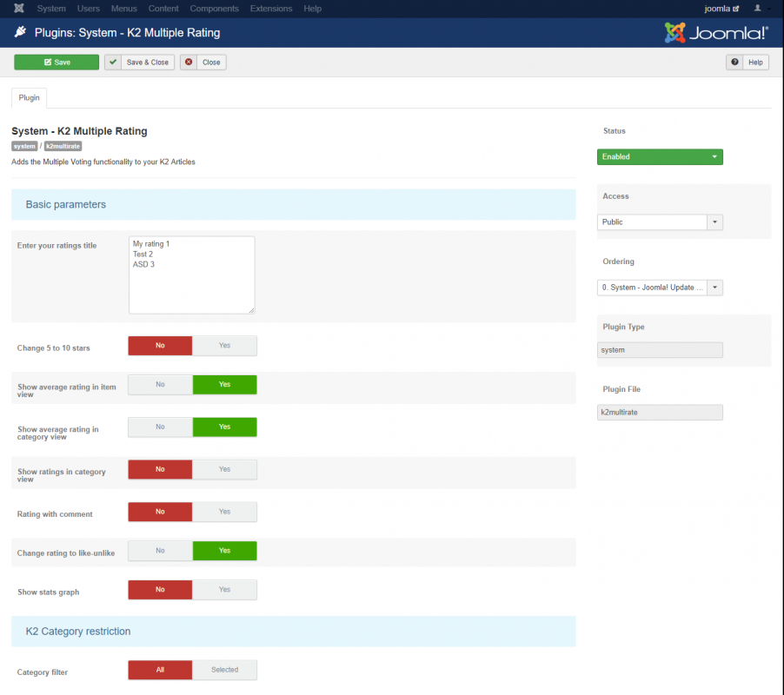This screenshot has height=695, width=784.
Task: Select Yes for Change rating to like-unlike
Action: [x=224, y=551]
